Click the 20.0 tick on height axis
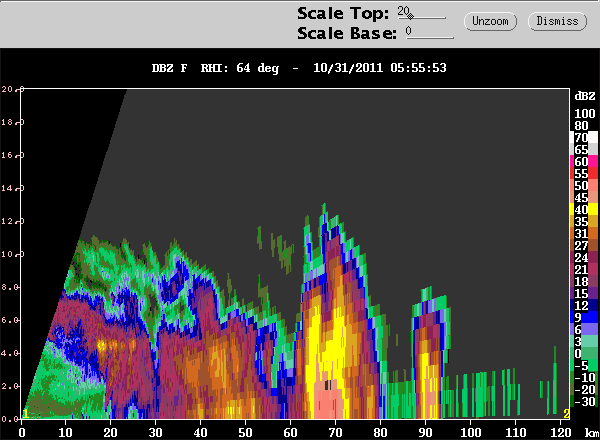 click(12, 89)
